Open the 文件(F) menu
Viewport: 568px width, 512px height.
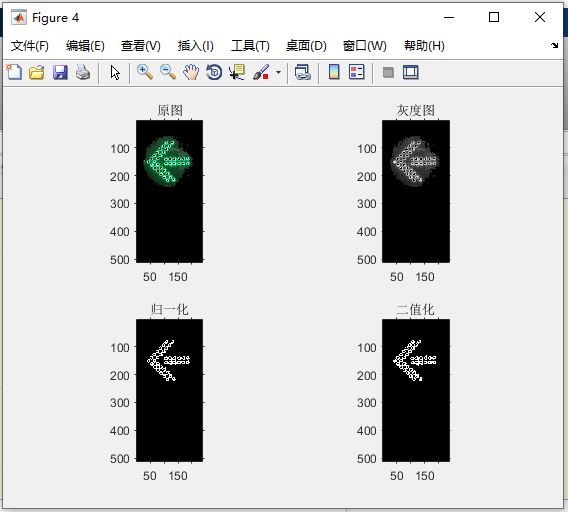30,46
